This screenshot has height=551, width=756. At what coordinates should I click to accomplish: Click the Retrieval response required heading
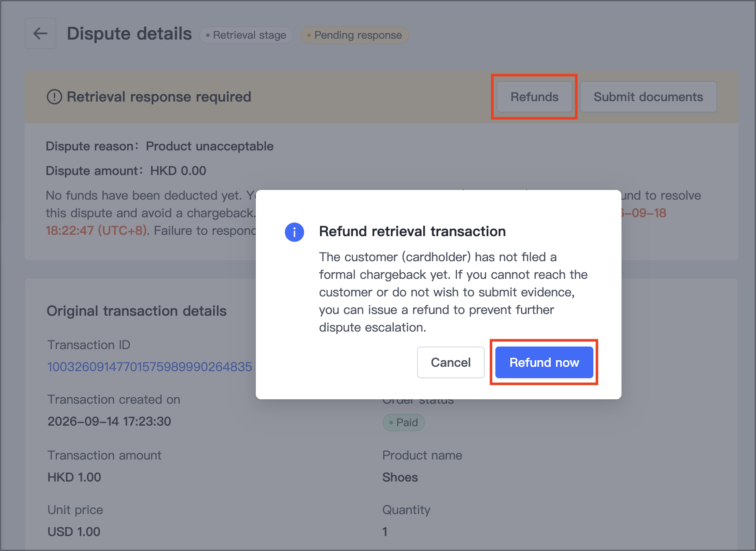coord(159,97)
